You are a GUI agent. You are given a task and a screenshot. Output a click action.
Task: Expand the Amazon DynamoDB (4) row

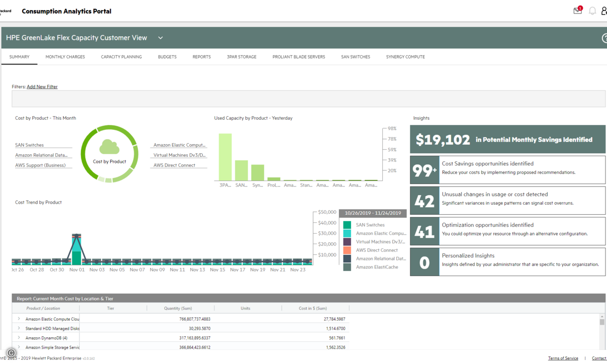click(x=19, y=338)
